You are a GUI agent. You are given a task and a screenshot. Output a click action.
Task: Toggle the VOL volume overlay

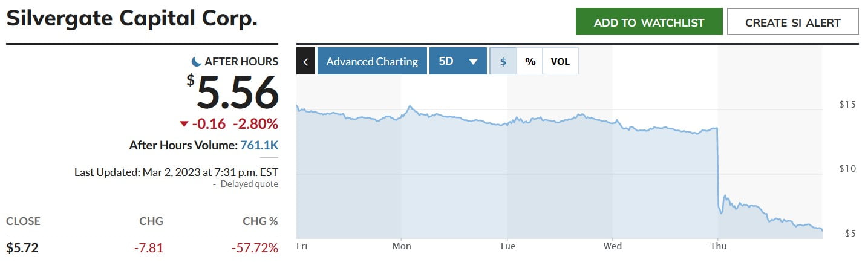561,61
